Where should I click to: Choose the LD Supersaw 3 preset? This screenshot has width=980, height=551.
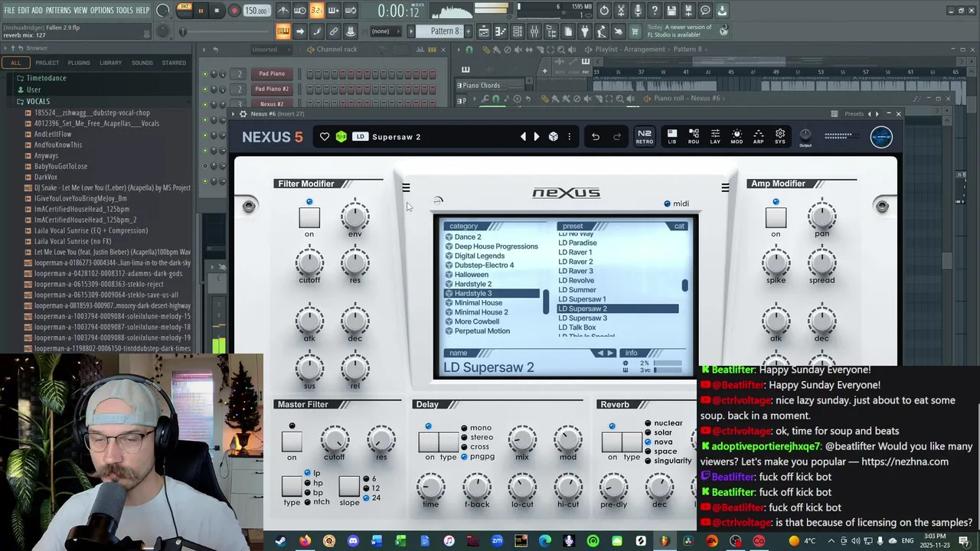coord(583,318)
